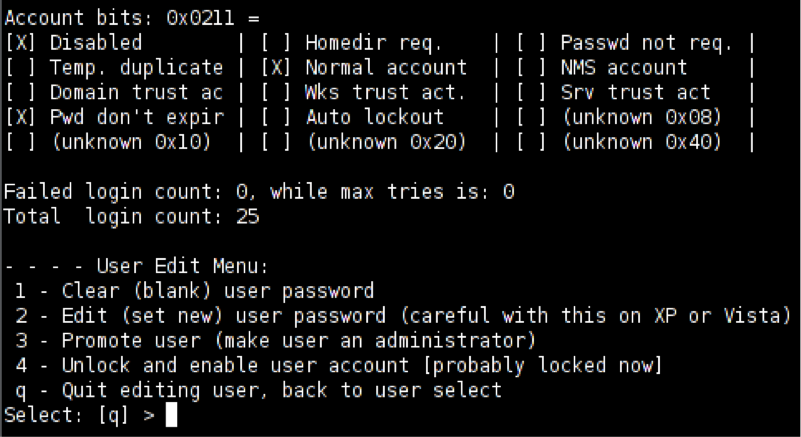801x437 pixels.
Task: Click the Total login count line
Action: click(x=130, y=216)
